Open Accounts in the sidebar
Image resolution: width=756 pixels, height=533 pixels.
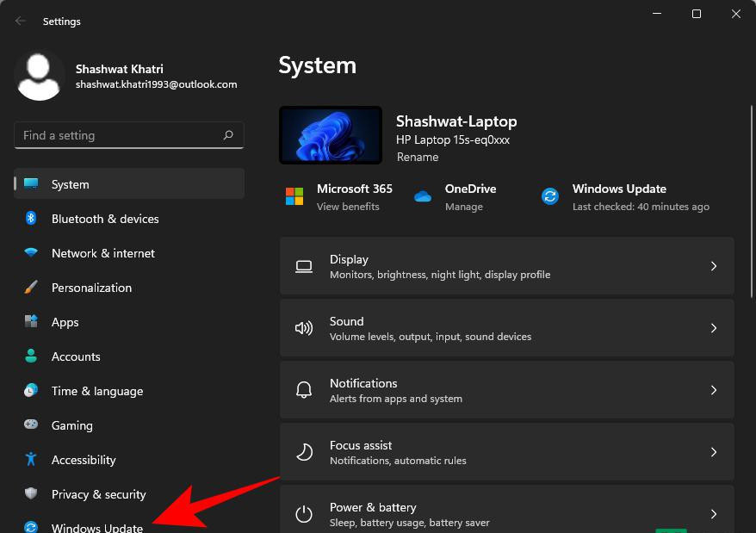point(76,356)
